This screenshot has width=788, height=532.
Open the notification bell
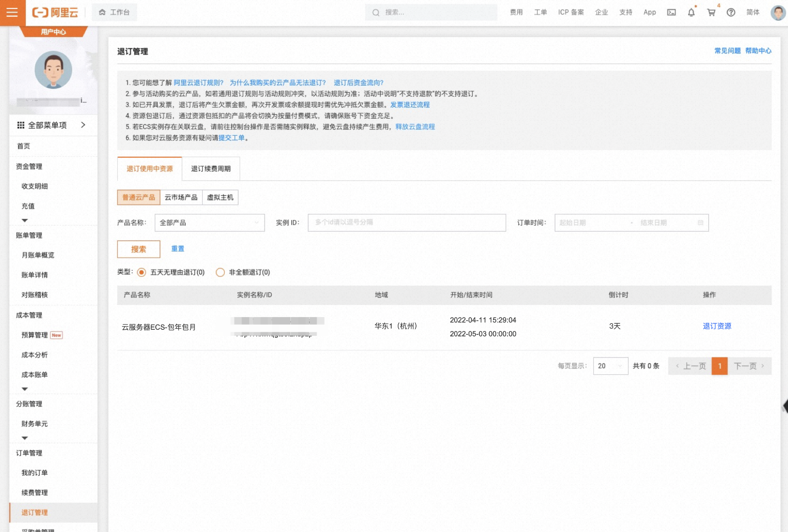point(691,13)
